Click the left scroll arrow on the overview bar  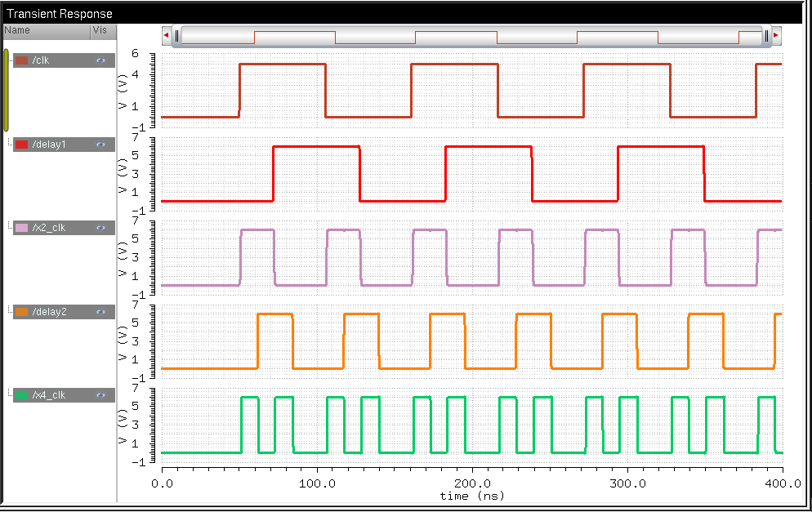pyautogui.click(x=167, y=36)
